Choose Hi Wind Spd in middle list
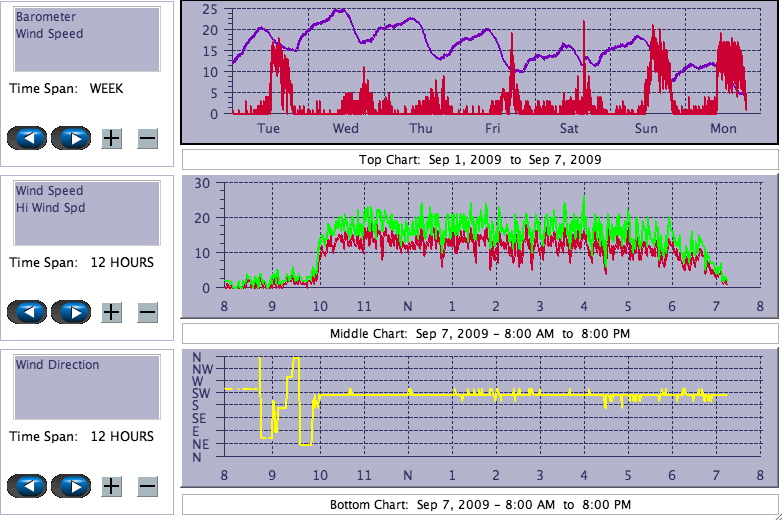Image resolution: width=782 pixels, height=520 pixels. click(50, 207)
